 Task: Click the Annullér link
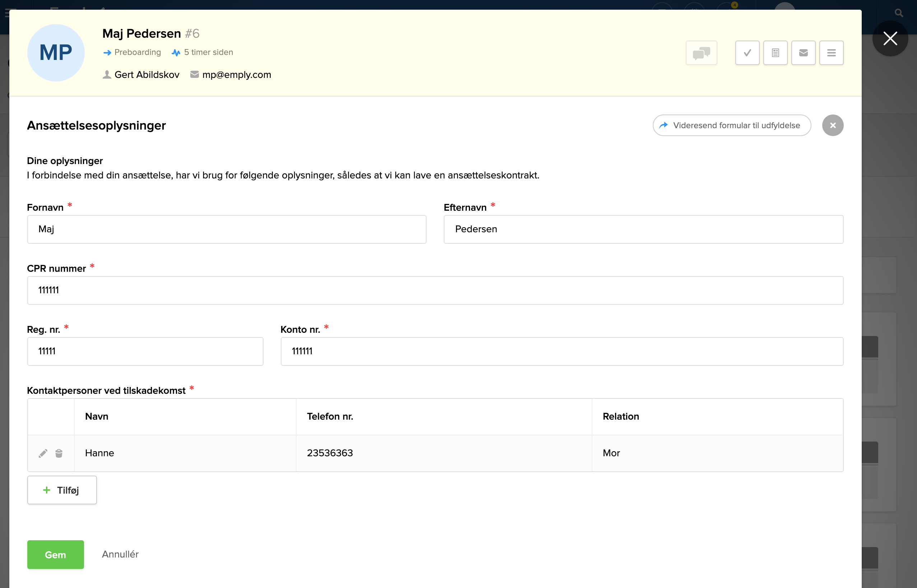coord(120,554)
